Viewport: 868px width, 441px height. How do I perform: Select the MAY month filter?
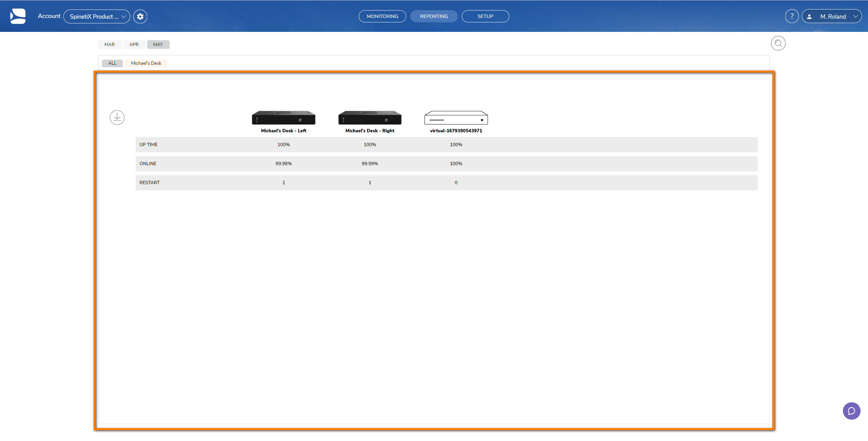pos(158,44)
